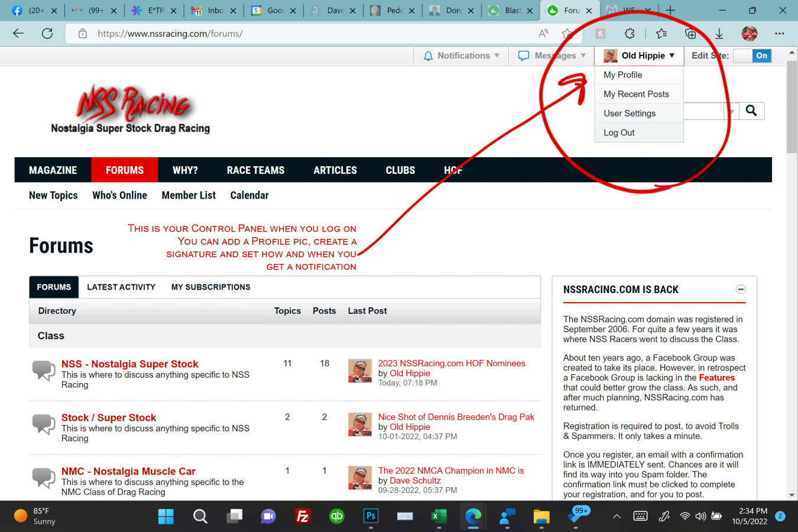Screen dimensions: 798x532
Task: Open Dave Schultz author link
Action: point(415,481)
